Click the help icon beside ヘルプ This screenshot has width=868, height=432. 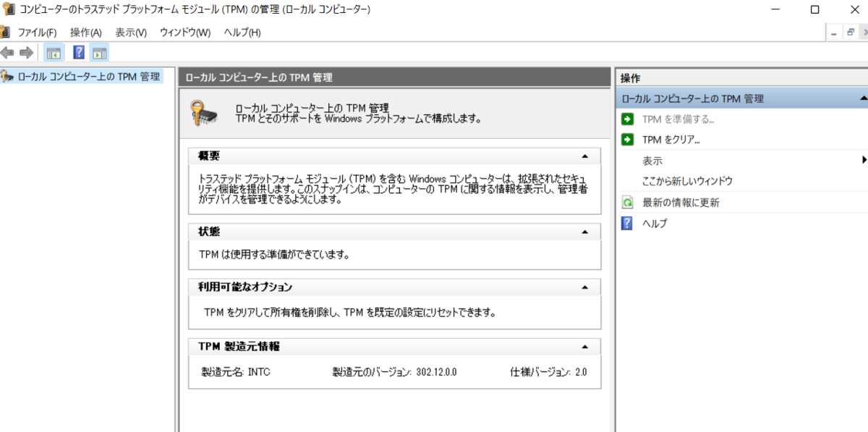[x=628, y=224]
